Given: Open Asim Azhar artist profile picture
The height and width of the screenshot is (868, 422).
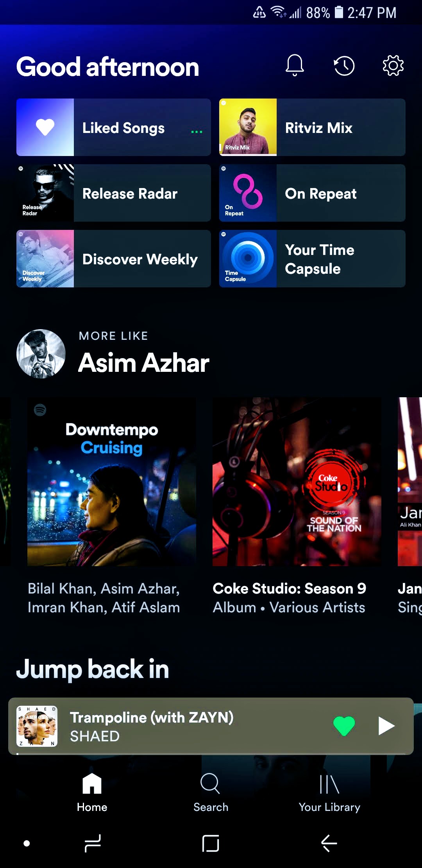Looking at the screenshot, I should click(x=41, y=354).
